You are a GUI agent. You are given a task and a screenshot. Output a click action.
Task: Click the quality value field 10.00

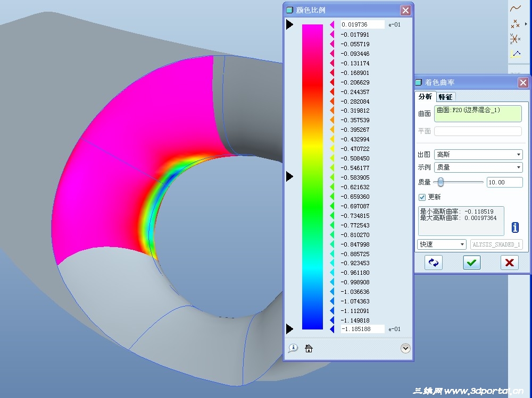click(x=504, y=182)
